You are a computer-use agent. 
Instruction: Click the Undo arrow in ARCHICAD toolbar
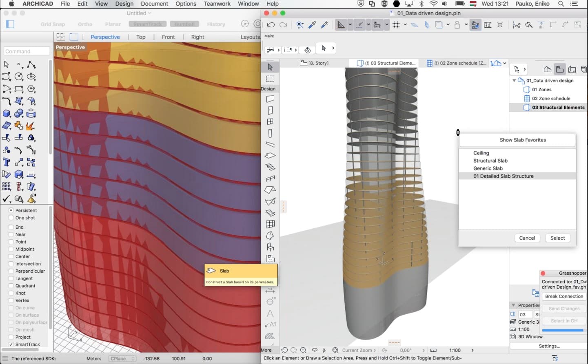point(271,25)
